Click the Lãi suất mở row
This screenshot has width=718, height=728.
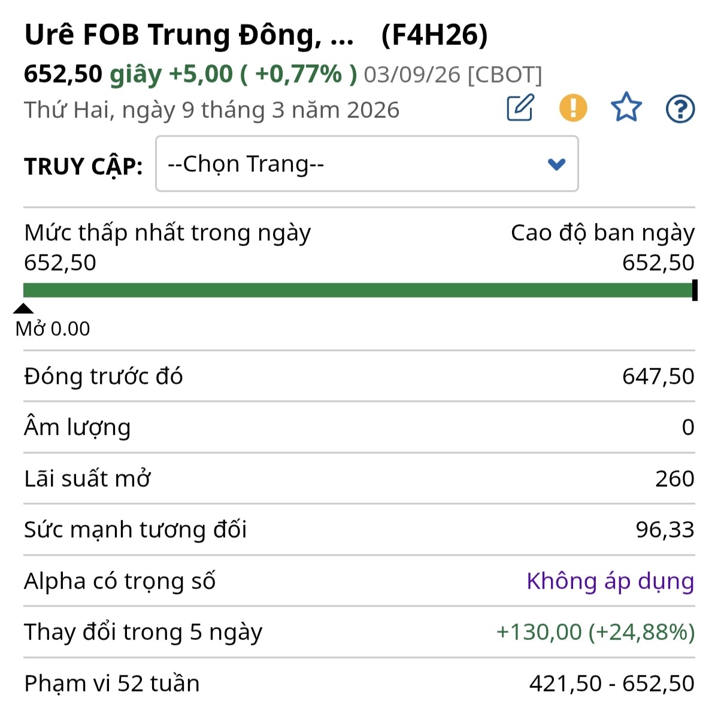(359, 478)
